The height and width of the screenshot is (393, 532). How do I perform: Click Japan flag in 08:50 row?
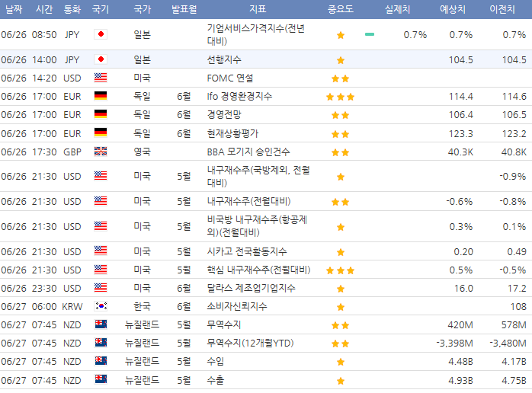(101, 34)
